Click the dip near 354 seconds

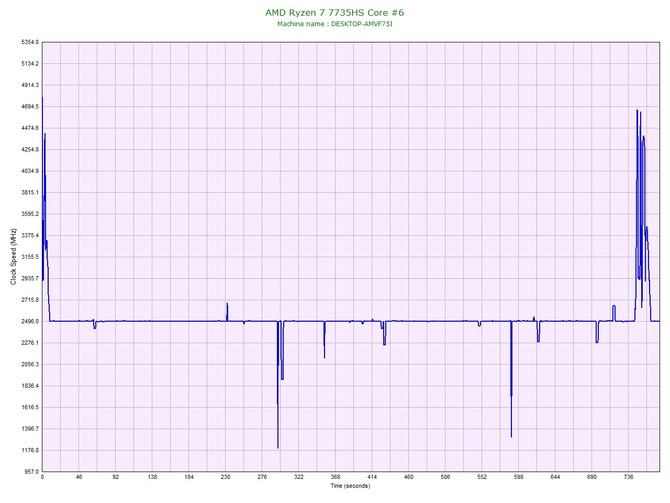pyautogui.click(x=324, y=357)
